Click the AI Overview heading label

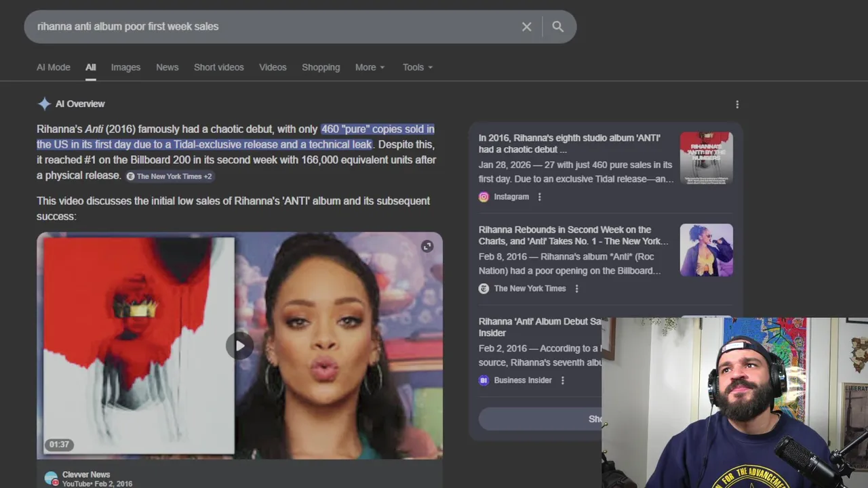pyautogui.click(x=80, y=104)
